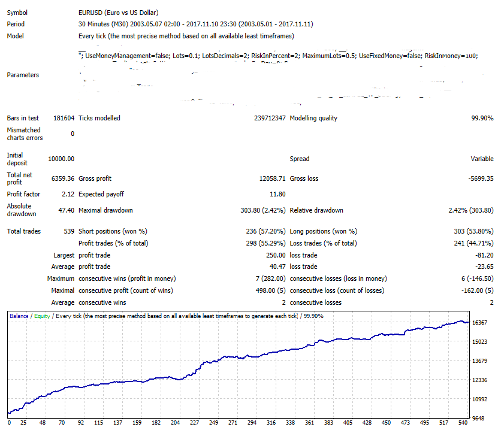Click the Spread value 'Variable'
This screenshot has height=430, width=504.
(x=482, y=159)
